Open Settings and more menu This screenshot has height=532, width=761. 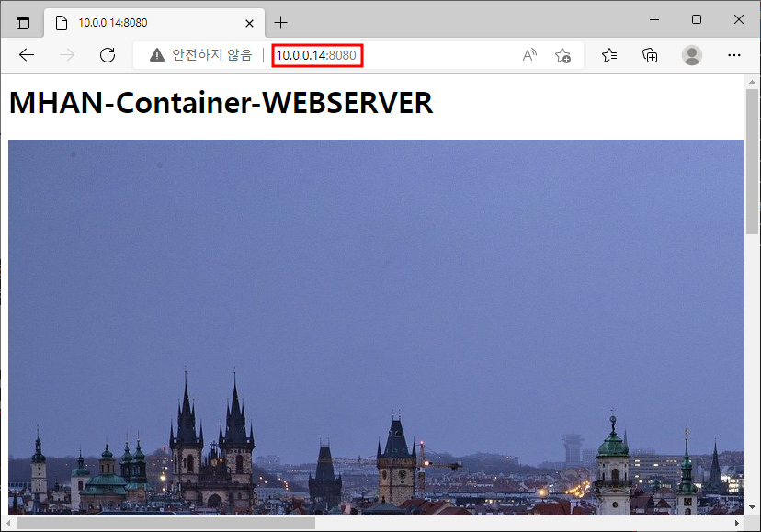pos(733,55)
